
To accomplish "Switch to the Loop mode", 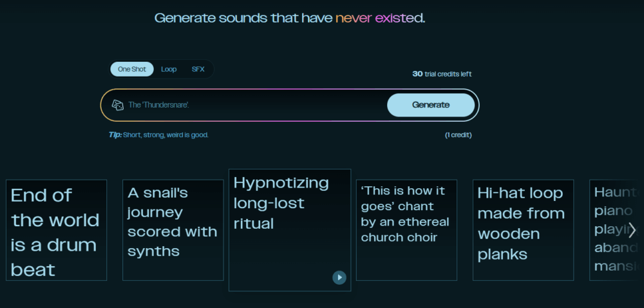I will (x=169, y=69).
